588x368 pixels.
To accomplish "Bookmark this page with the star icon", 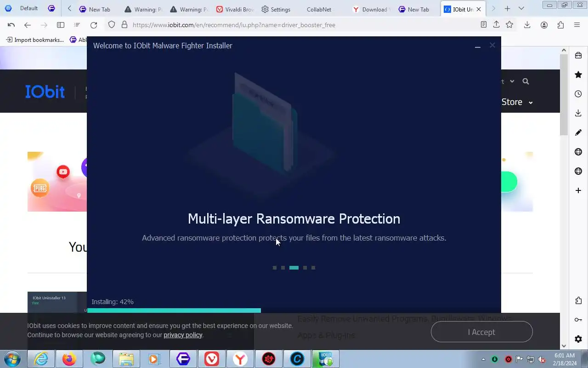I will (x=509, y=25).
